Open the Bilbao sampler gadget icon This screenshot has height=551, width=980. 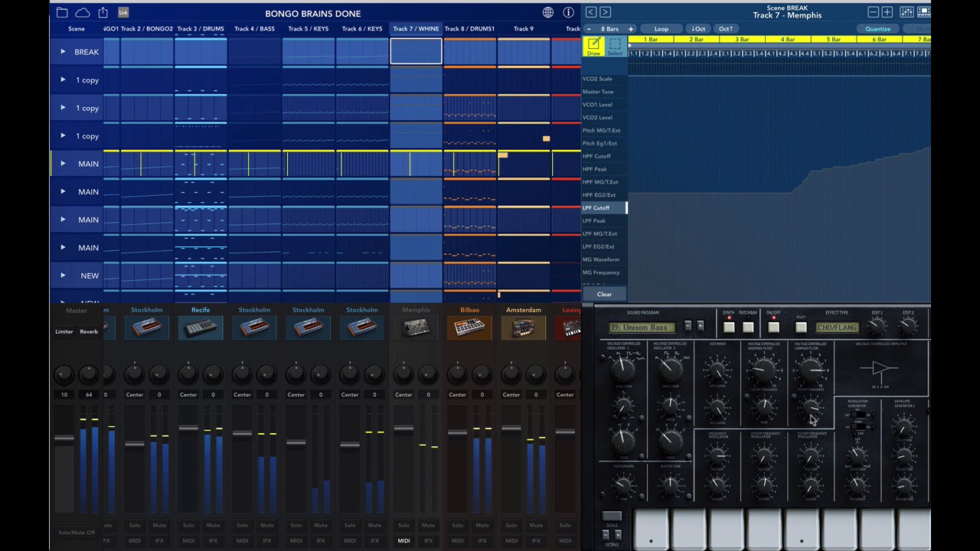[469, 328]
